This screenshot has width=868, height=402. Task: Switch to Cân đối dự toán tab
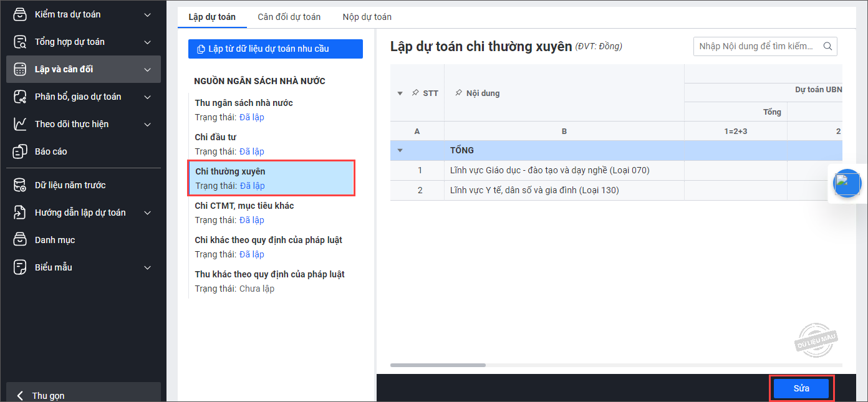(x=289, y=17)
